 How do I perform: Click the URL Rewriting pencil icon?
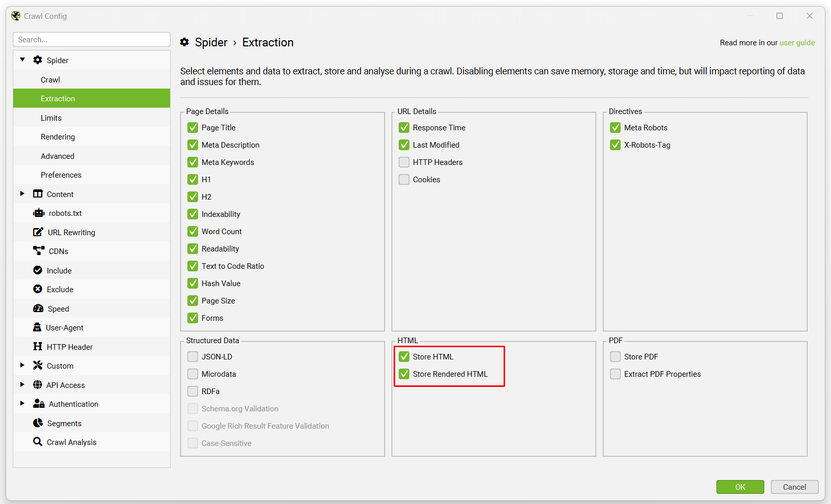[x=38, y=232]
